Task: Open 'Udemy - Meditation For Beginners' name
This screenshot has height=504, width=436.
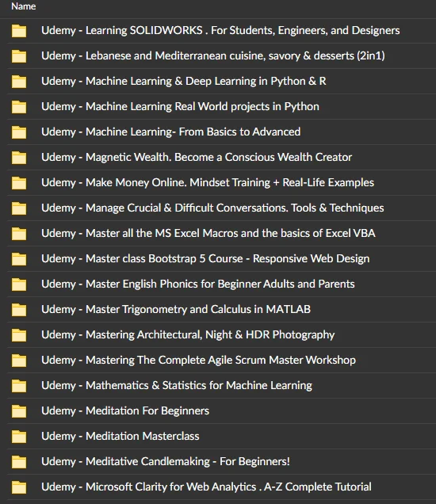Action: (125, 410)
